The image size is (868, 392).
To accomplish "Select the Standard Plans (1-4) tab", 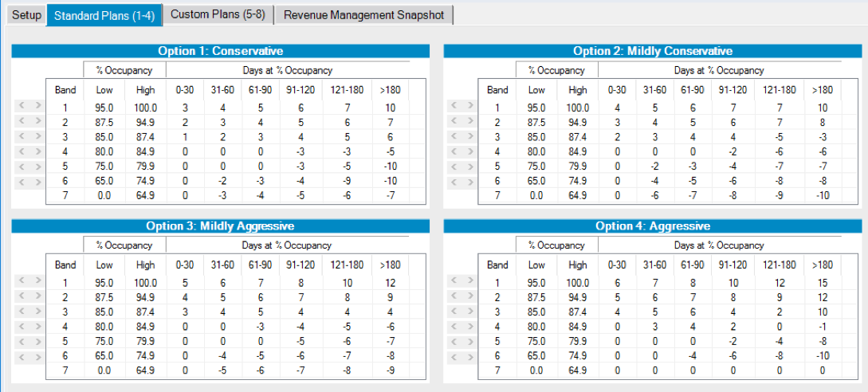I will pos(104,15).
